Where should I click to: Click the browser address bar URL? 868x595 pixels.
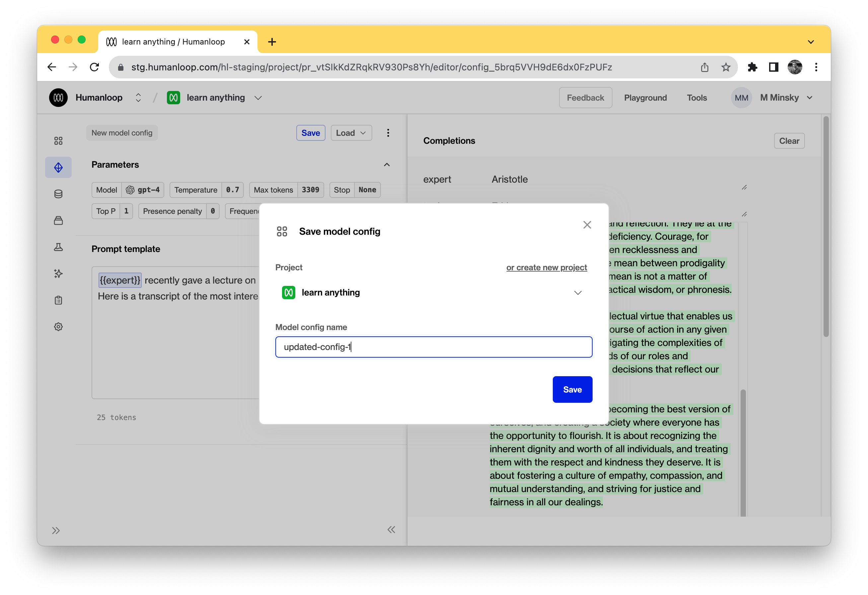pyautogui.click(x=371, y=67)
